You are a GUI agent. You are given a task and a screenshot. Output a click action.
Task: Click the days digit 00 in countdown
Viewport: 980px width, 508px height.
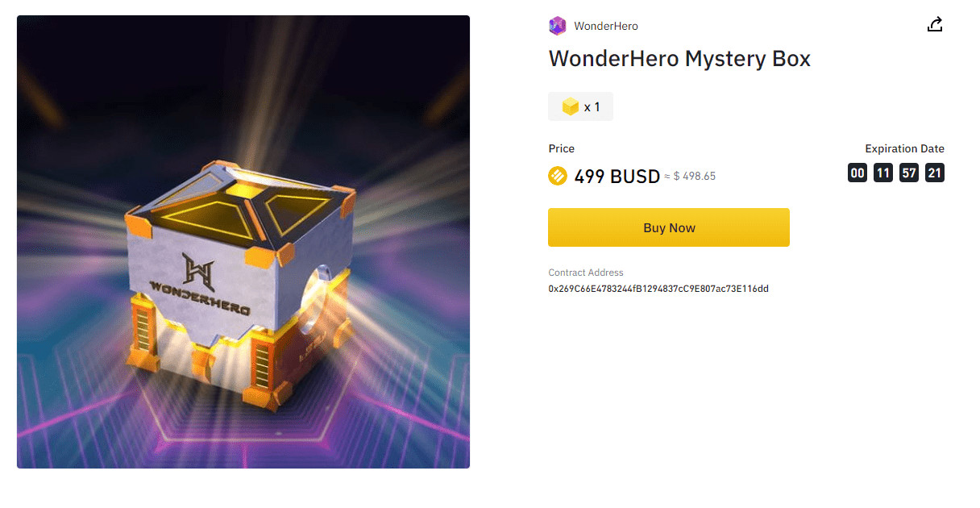(857, 173)
